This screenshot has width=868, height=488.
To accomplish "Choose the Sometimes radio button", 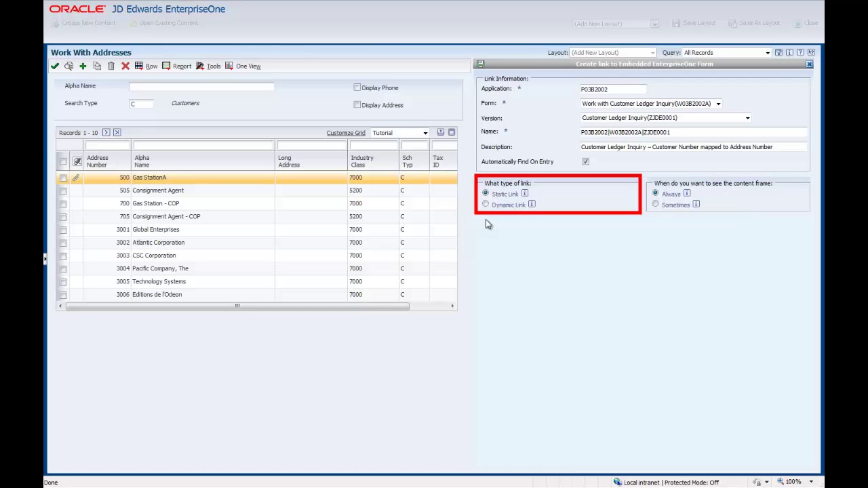I will 655,204.
